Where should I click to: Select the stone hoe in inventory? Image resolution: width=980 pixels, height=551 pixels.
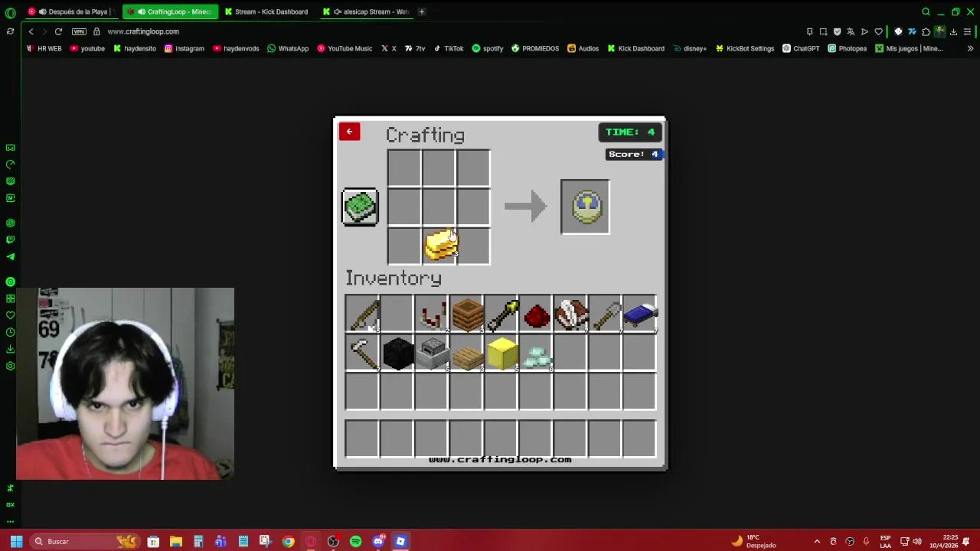click(362, 353)
